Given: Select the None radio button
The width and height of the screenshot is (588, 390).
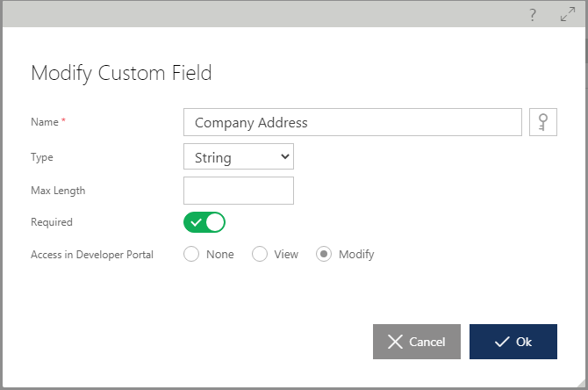Looking at the screenshot, I should tap(192, 254).
